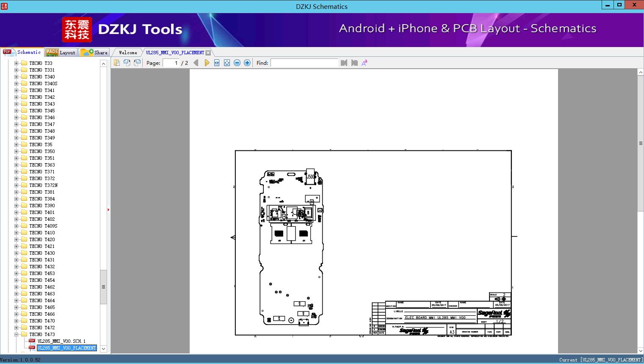Click the tree panel scrollbar thumb
644x364 pixels.
[x=103, y=287]
